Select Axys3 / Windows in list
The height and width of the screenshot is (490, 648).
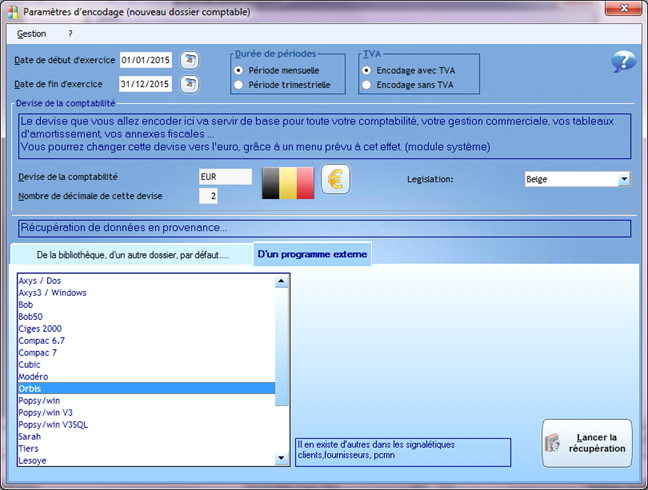pyautogui.click(x=147, y=293)
